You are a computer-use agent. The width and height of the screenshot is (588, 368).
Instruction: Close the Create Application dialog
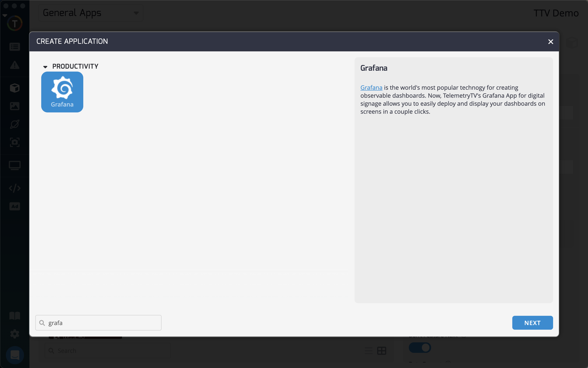point(550,42)
